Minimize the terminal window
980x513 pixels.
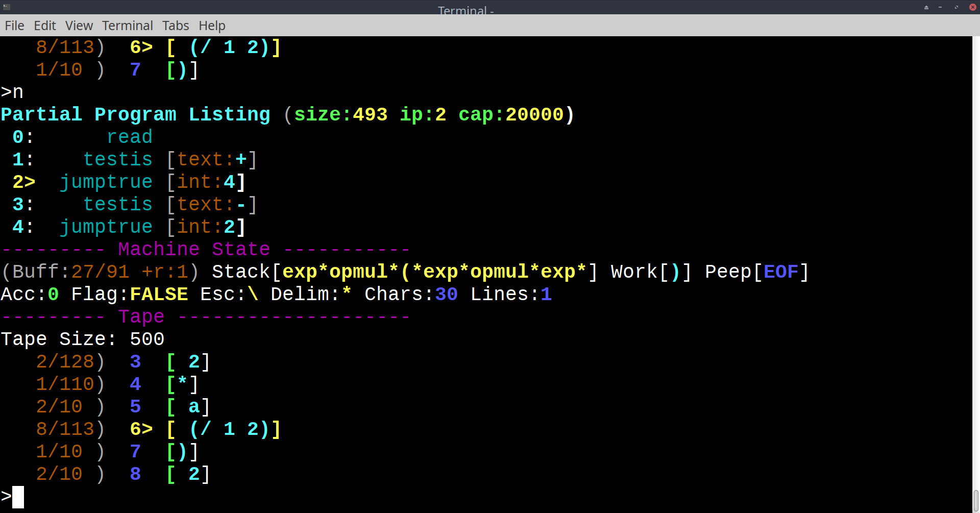click(940, 7)
